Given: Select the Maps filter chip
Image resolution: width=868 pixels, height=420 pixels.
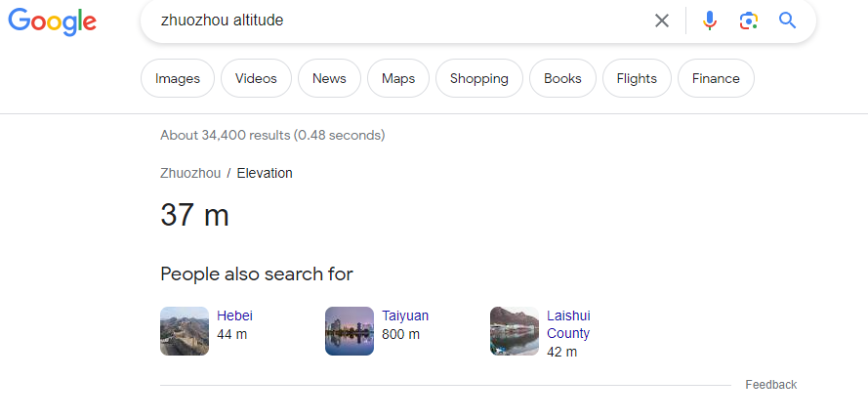Looking at the screenshot, I should coord(398,78).
